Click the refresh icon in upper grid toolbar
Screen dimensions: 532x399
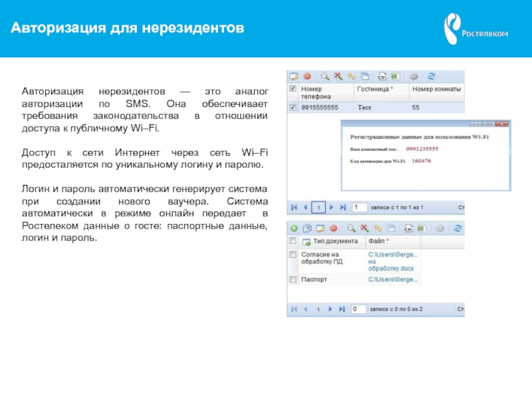click(x=431, y=76)
